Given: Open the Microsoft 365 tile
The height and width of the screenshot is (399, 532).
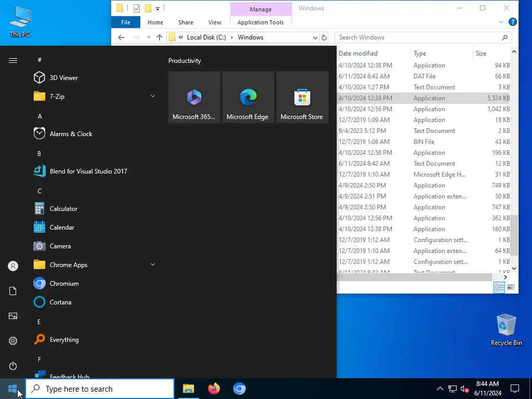Looking at the screenshot, I should [x=194, y=97].
